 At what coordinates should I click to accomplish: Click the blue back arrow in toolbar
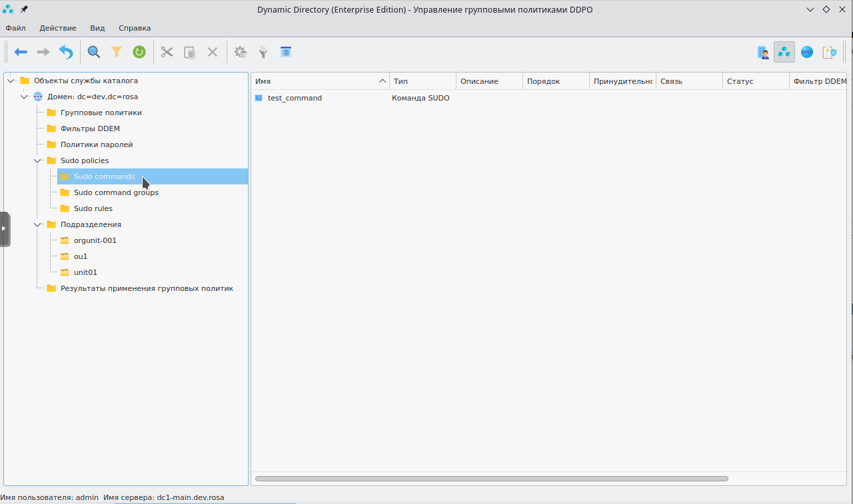click(21, 52)
